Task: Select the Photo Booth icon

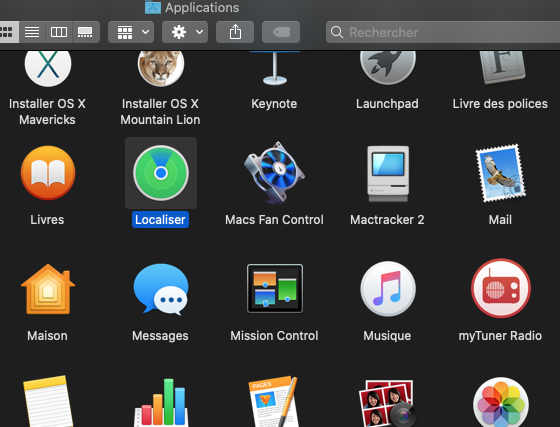Action: (x=388, y=403)
